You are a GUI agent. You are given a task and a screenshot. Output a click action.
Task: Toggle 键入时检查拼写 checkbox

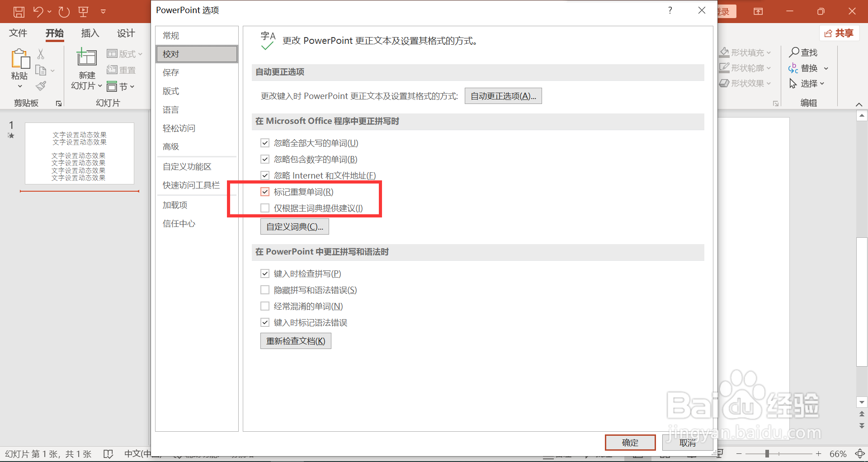pyautogui.click(x=265, y=273)
